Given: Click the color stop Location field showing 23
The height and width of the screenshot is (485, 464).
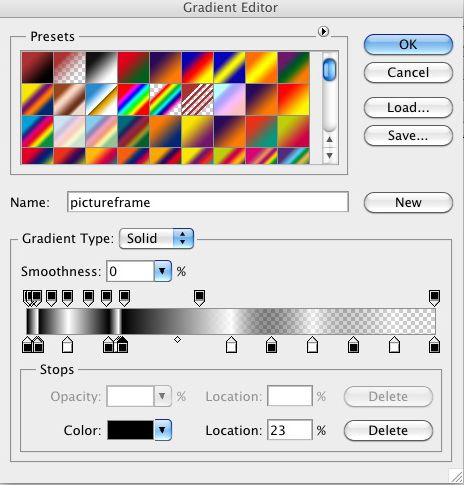Looking at the screenshot, I should [290, 430].
